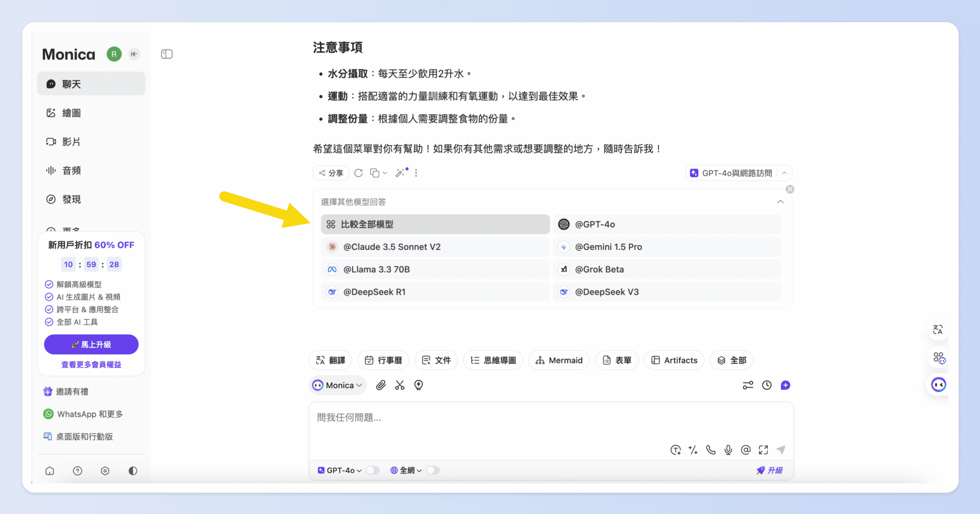The image size is (980, 514).
Task: Choose @GPT-4o model answer
Action: (x=667, y=224)
